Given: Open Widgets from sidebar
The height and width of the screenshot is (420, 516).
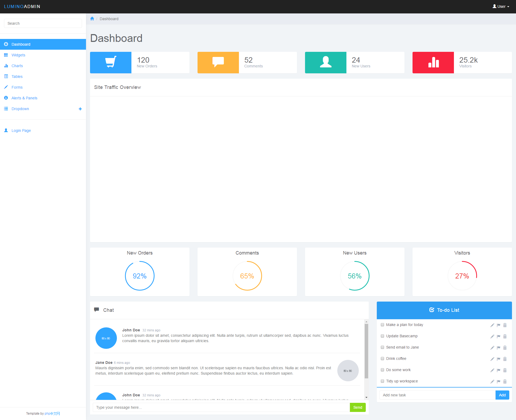Looking at the screenshot, I should point(43,55).
